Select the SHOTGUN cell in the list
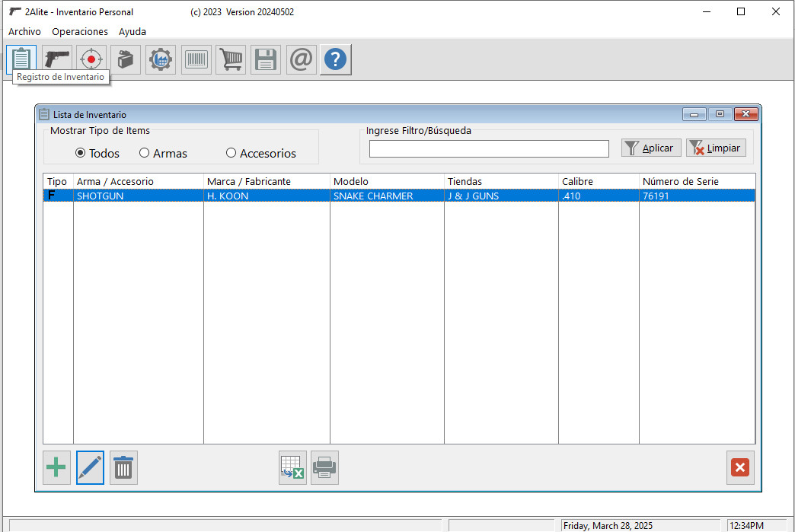795x532 pixels. click(x=139, y=196)
